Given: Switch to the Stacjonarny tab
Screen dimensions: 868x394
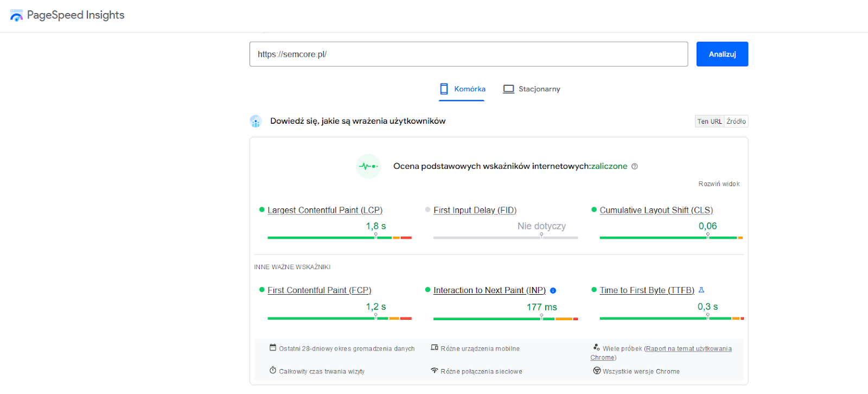Looking at the screenshot, I should coord(532,89).
